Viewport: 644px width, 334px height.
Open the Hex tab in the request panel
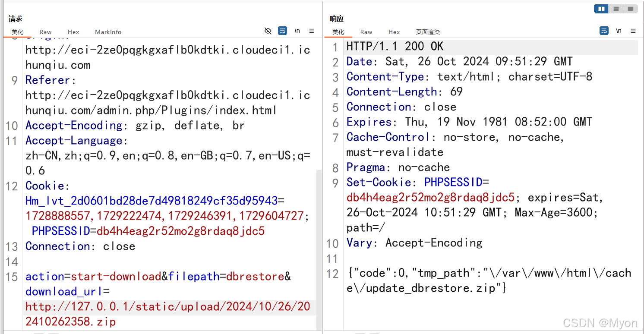[73, 32]
